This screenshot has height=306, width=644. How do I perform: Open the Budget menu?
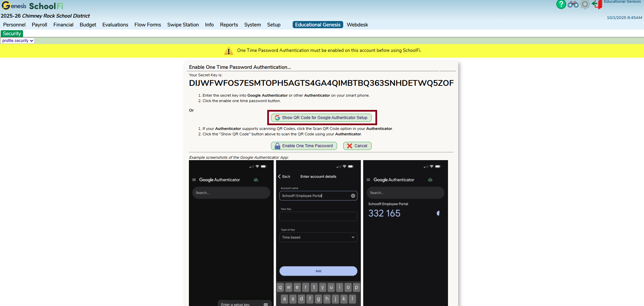(x=88, y=25)
